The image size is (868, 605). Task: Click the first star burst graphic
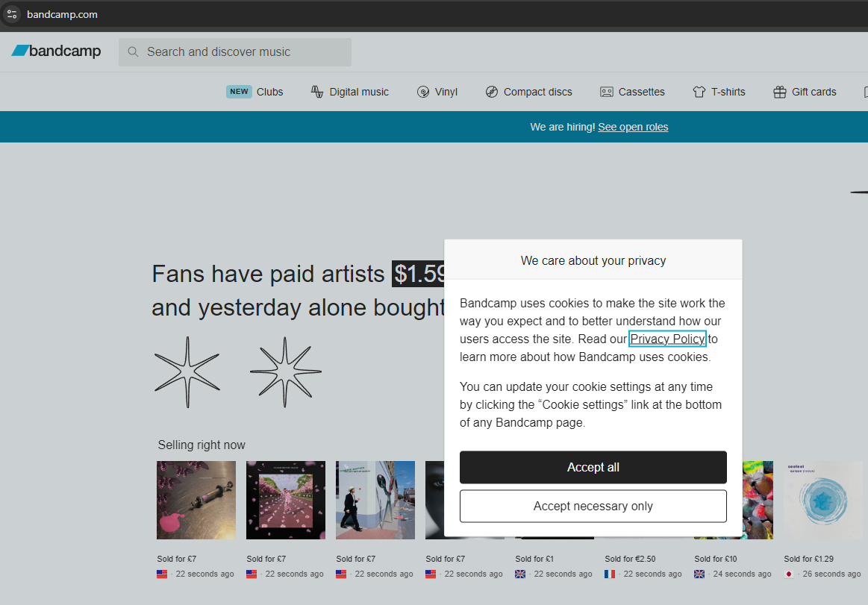(187, 372)
